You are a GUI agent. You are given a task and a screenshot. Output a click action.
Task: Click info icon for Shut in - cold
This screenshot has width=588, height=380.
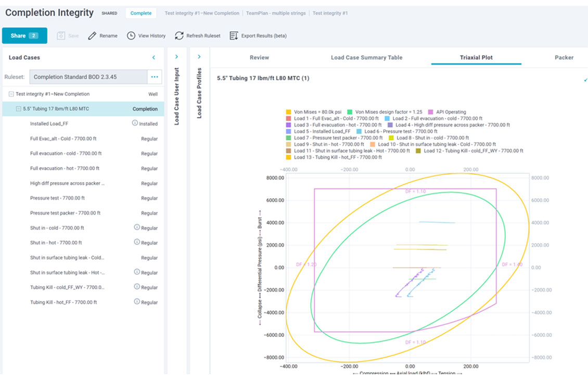(x=137, y=227)
